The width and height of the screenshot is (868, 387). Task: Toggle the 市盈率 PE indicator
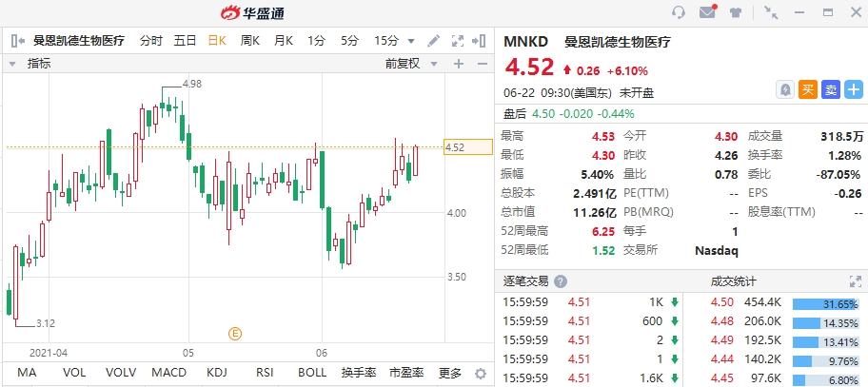(407, 373)
